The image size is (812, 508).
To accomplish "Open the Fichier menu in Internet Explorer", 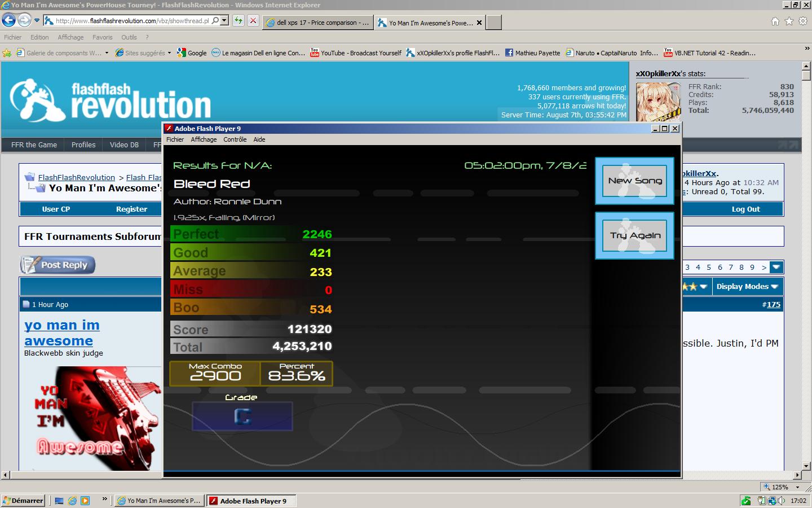I will coord(12,37).
